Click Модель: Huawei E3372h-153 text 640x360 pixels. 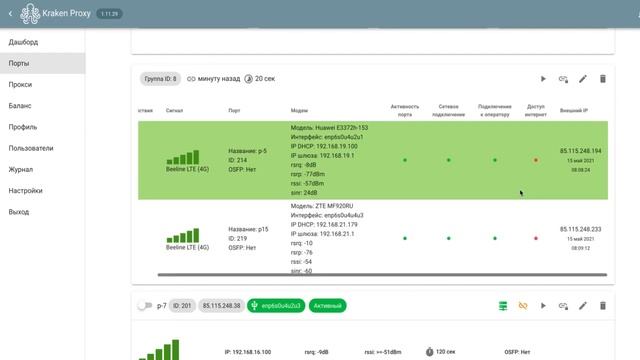tap(329, 128)
